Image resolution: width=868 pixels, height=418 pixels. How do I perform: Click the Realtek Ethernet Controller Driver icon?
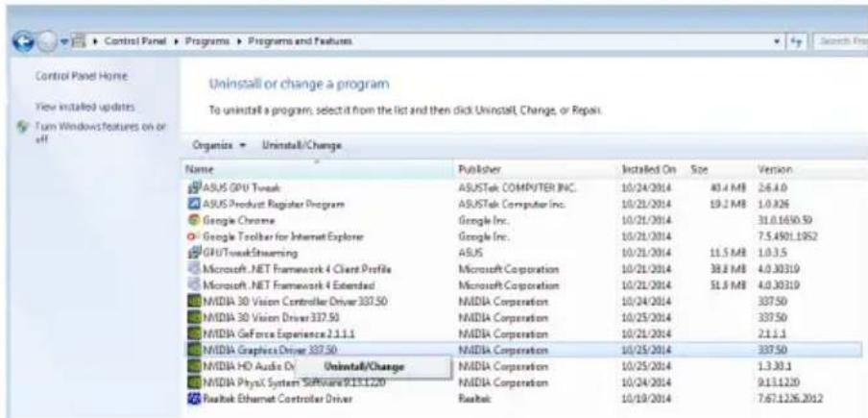point(192,399)
